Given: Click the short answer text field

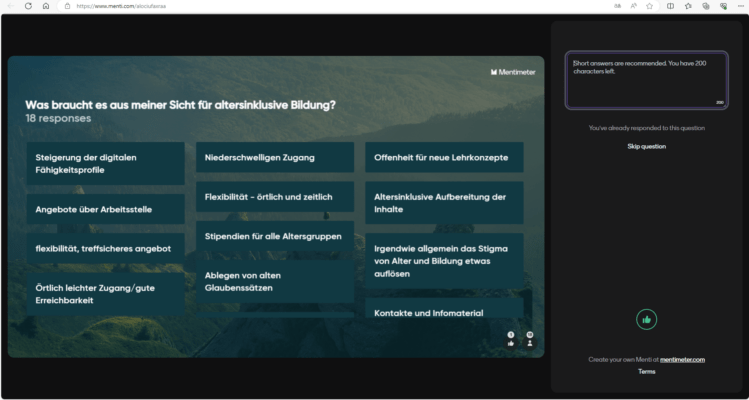Looking at the screenshot, I should pos(646,80).
